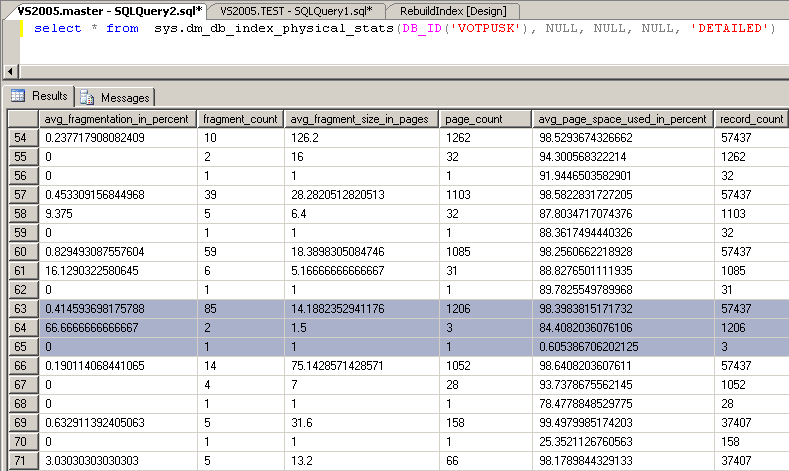Click record_count cell 1103
This screenshot has height=471, width=789.
click(x=752, y=214)
